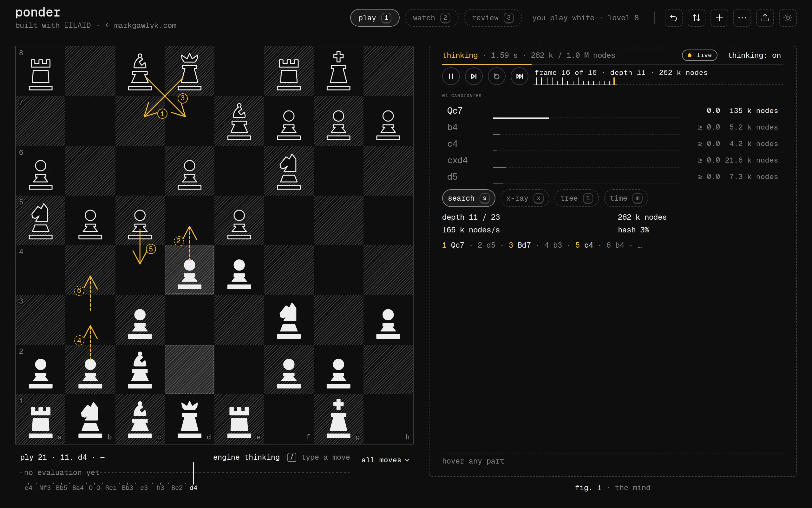Toggle the live indicator pill

(x=700, y=55)
